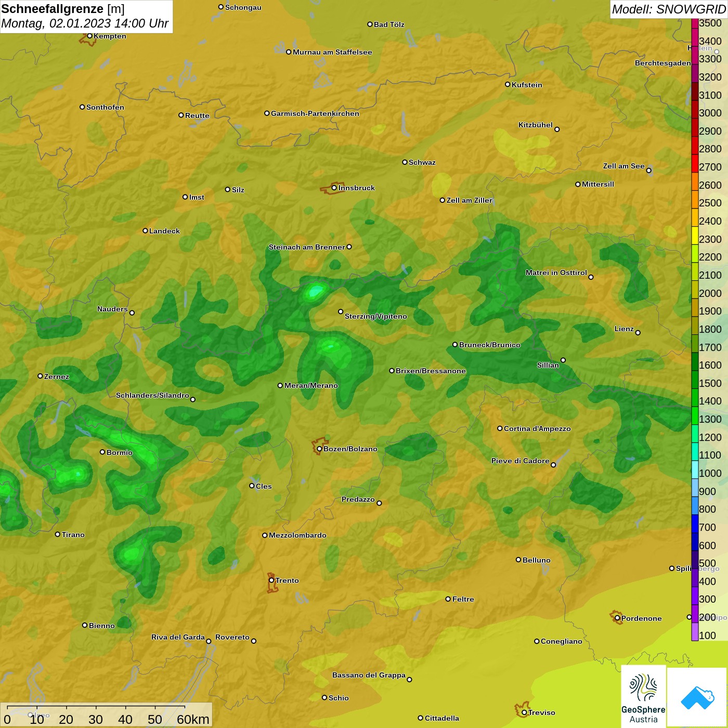Select the Pordenone label
This screenshot has height=728, width=728.
(641, 618)
